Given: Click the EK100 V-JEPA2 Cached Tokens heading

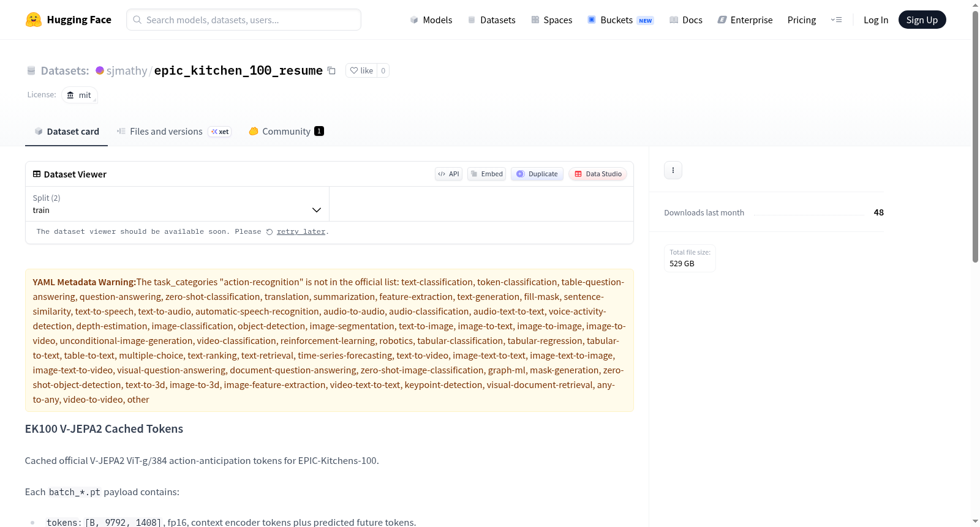Looking at the screenshot, I should [104, 428].
